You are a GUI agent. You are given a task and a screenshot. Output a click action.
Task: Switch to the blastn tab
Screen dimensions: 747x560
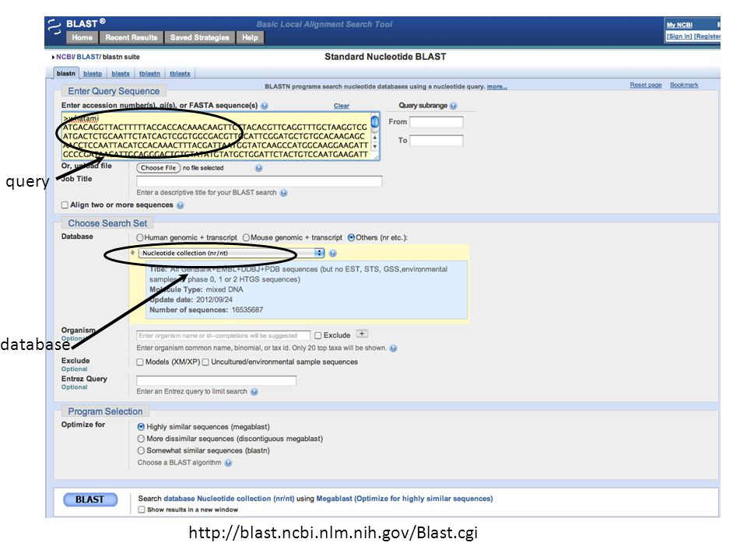coord(65,73)
